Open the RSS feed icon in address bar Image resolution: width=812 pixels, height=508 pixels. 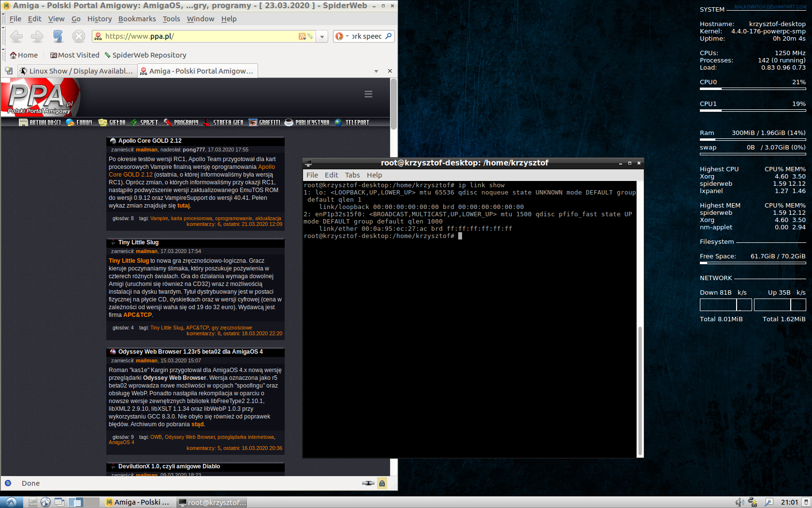click(x=302, y=36)
